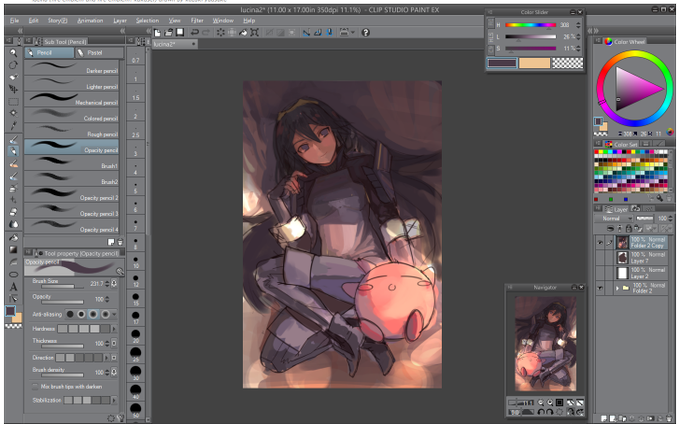Toggle Clip at layer below icon
680x424 pixels.
610,228
